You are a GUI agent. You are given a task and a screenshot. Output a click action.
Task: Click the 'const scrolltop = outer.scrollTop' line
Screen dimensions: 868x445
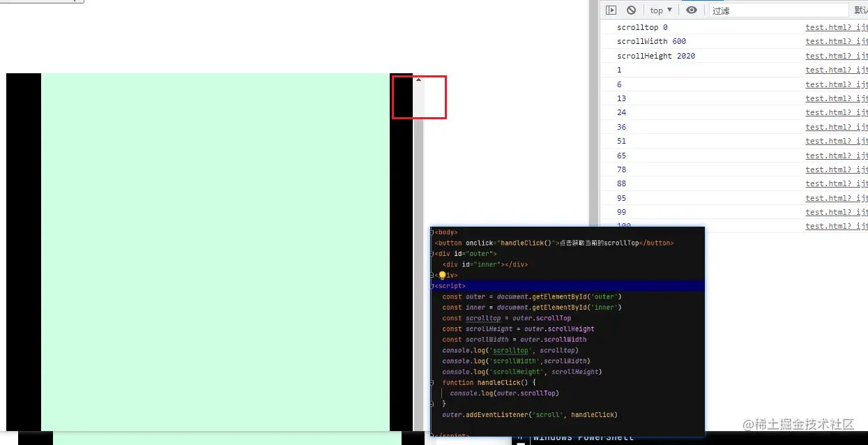point(507,318)
